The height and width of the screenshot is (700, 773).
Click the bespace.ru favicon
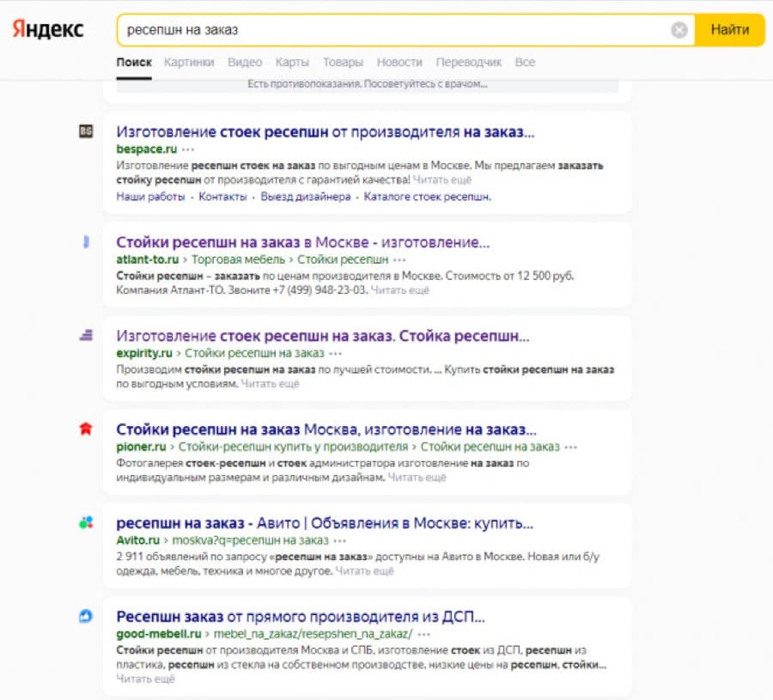[86, 131]
